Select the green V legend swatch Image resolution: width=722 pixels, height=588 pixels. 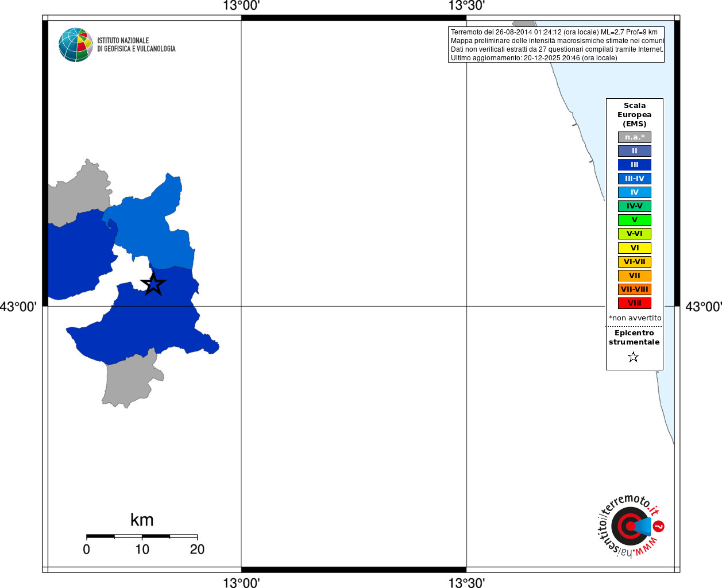(x=635, y=220)
